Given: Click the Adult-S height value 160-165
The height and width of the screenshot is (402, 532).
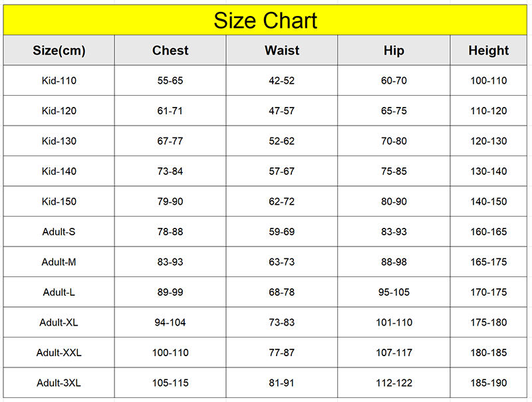Looking at the screenshot, I should [489, 231].
